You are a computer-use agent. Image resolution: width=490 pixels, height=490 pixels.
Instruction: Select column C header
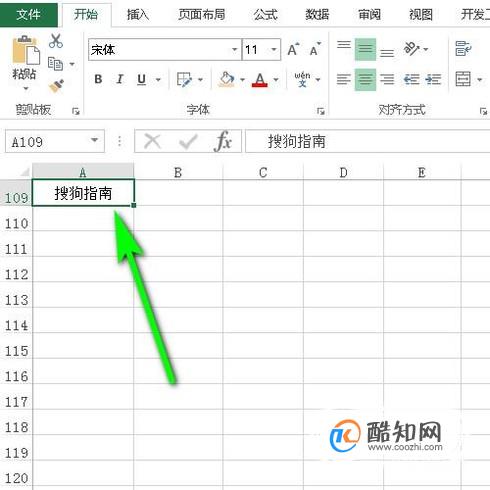263,172
